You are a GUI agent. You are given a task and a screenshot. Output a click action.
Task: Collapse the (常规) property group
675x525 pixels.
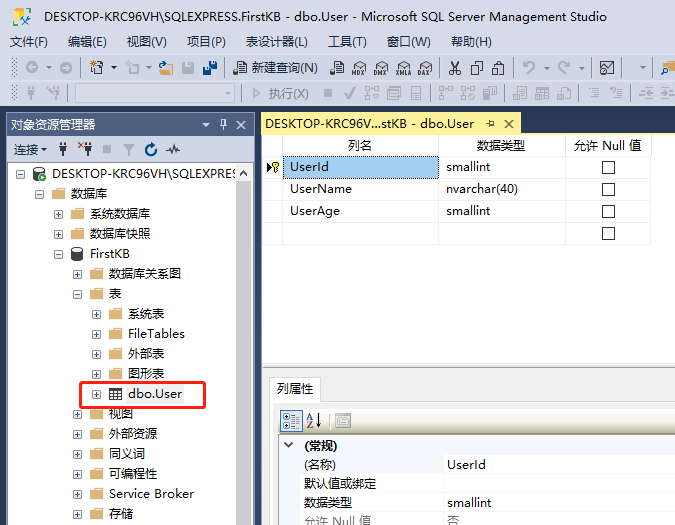(x=289, y=445)
